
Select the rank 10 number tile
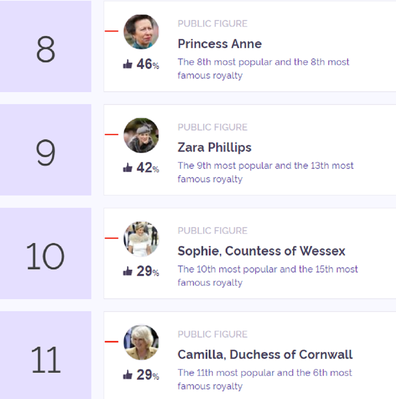[46, 253]
